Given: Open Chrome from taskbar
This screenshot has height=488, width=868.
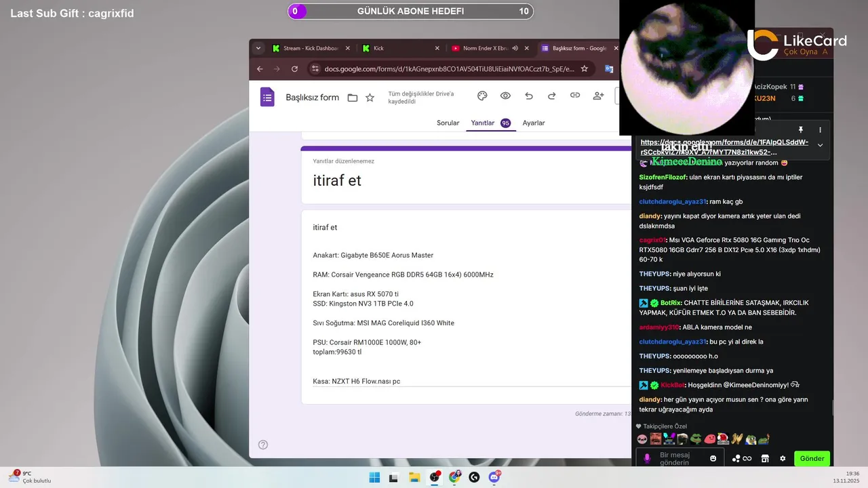Looking at the screenshot, I should 454,477.
